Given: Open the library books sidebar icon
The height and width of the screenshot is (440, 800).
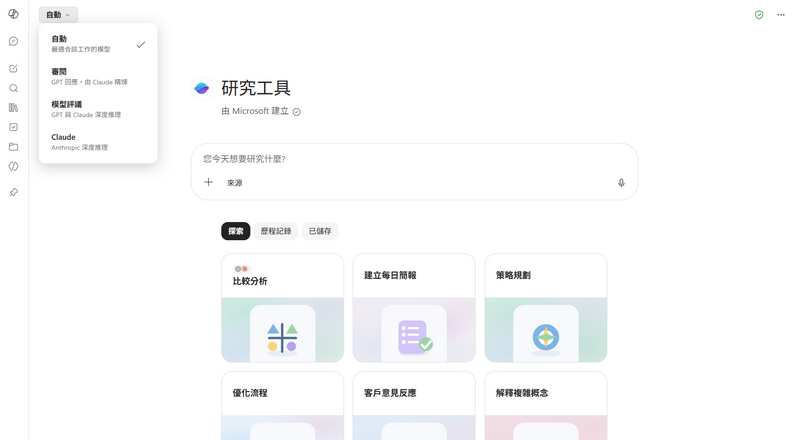Looking at the screenshot, I should 14,108.
